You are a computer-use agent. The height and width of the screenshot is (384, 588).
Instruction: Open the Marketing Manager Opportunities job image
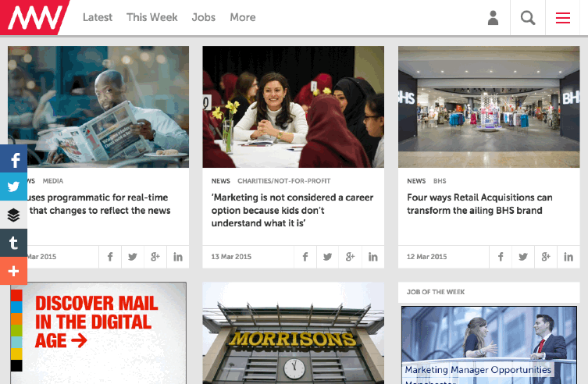pos(489,345)
